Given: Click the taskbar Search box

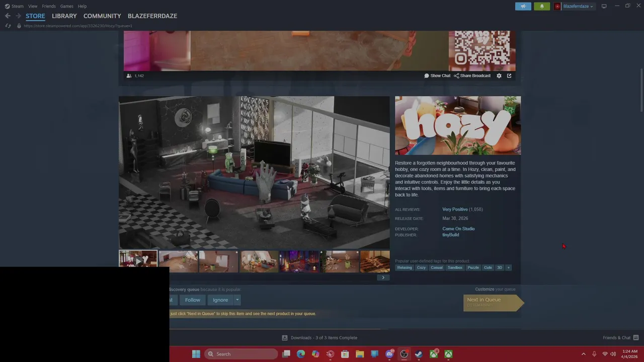Looking at the screenshot, I should coord(242,354).
